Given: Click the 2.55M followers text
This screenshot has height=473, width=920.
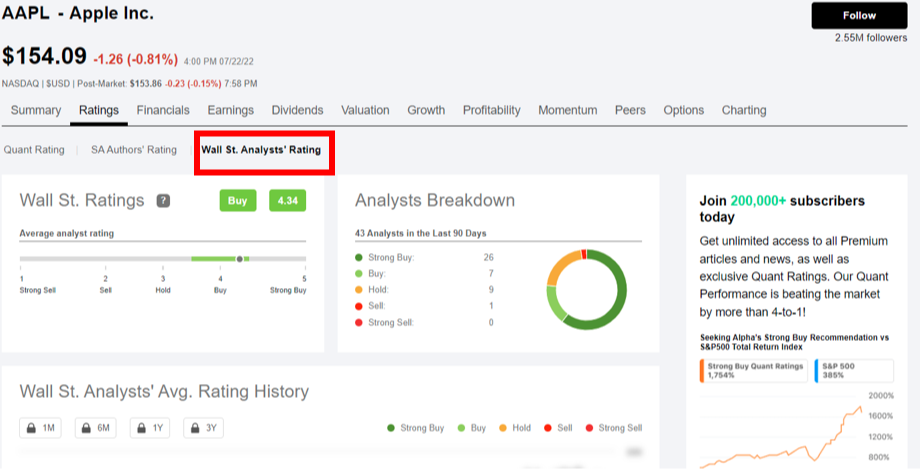Looking at the screenshot, I should [x=871, y=38].
